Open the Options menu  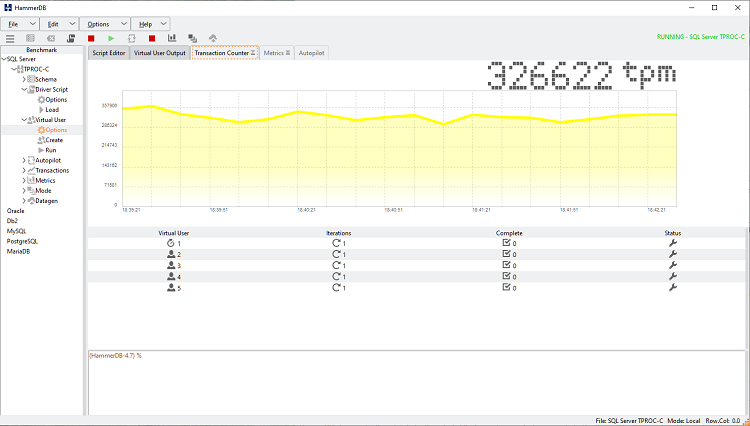(103, 23)
